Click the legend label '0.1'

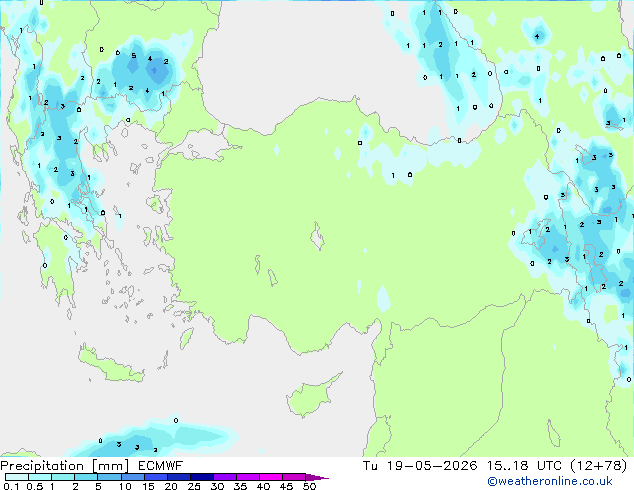(11, 486)
